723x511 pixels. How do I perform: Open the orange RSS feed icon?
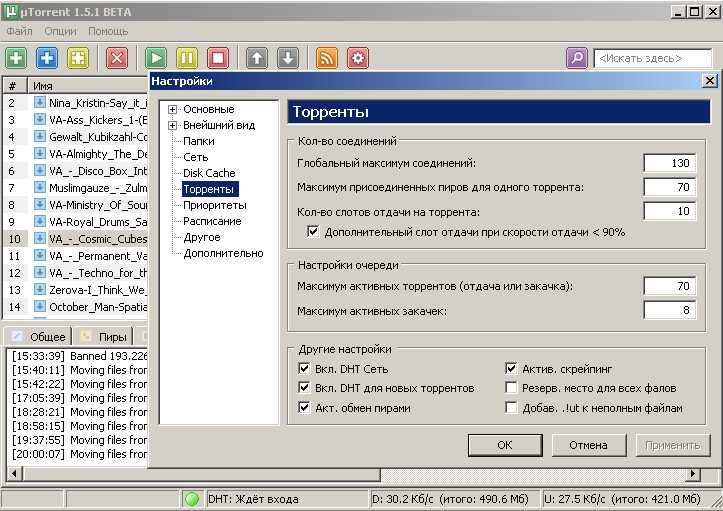(x=327, y=58)
